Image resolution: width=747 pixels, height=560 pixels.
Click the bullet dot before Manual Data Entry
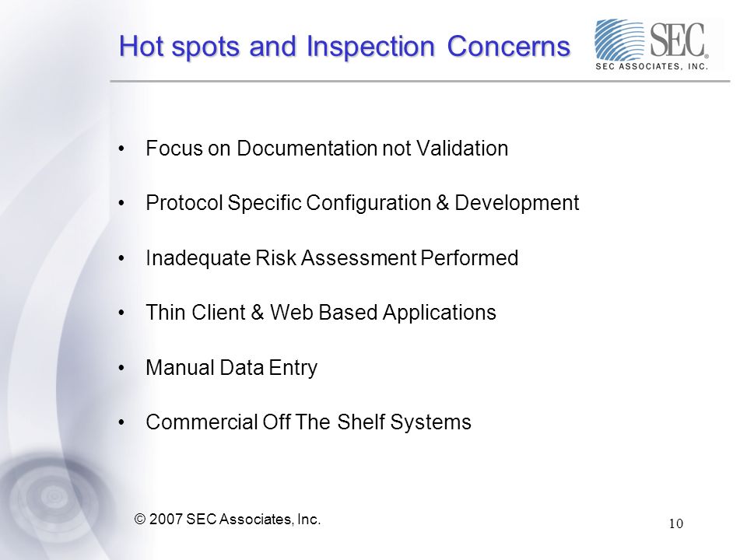pyautogui.click(x=121, y=368)
